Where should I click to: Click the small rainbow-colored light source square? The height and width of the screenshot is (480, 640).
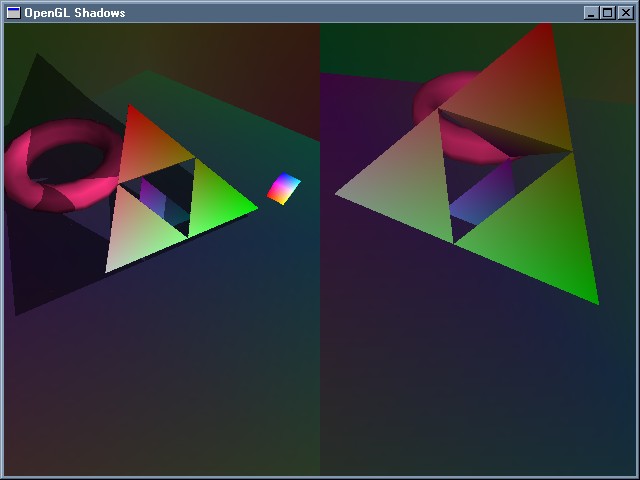point(284,188)
